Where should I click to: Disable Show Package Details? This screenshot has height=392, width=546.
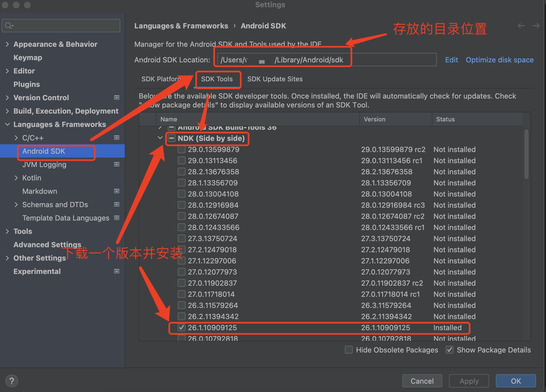450,350
